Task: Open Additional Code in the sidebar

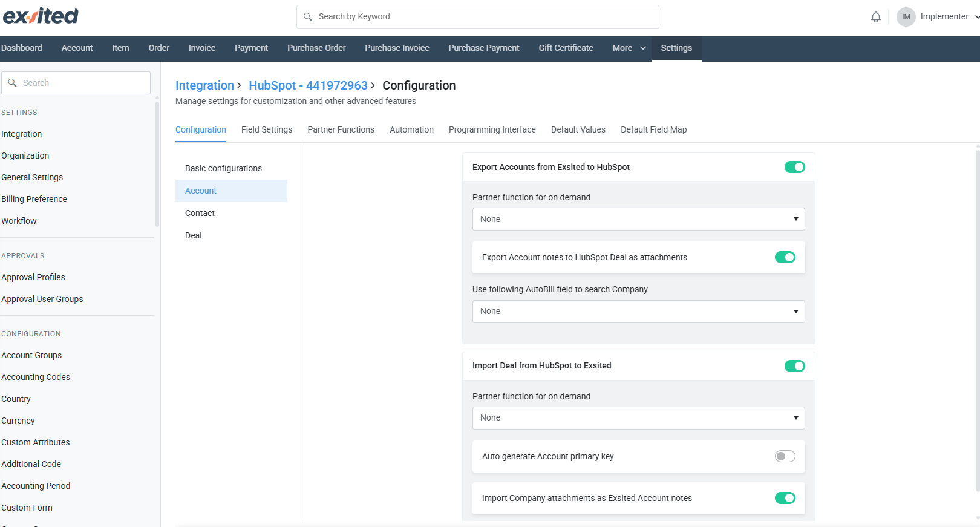Action: tap(31, 464)
